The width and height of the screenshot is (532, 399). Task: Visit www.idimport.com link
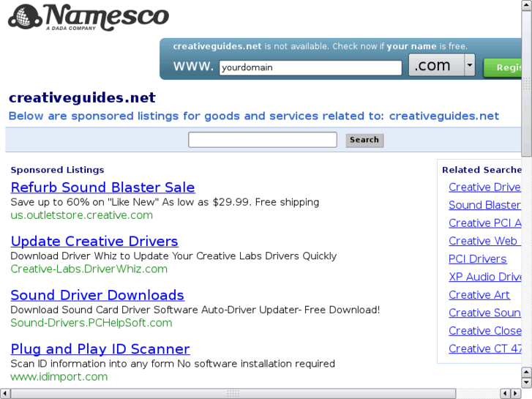pos(59,376)
